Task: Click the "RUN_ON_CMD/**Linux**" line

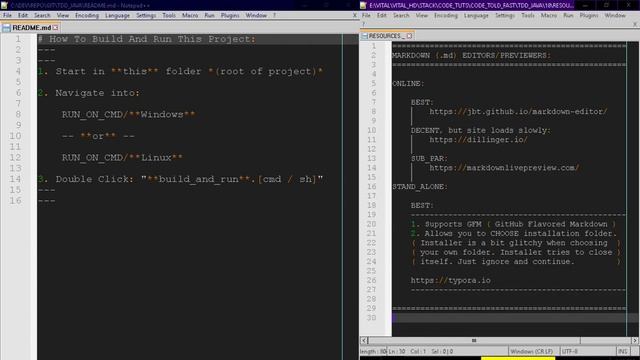Action: (x=122, y=158)
